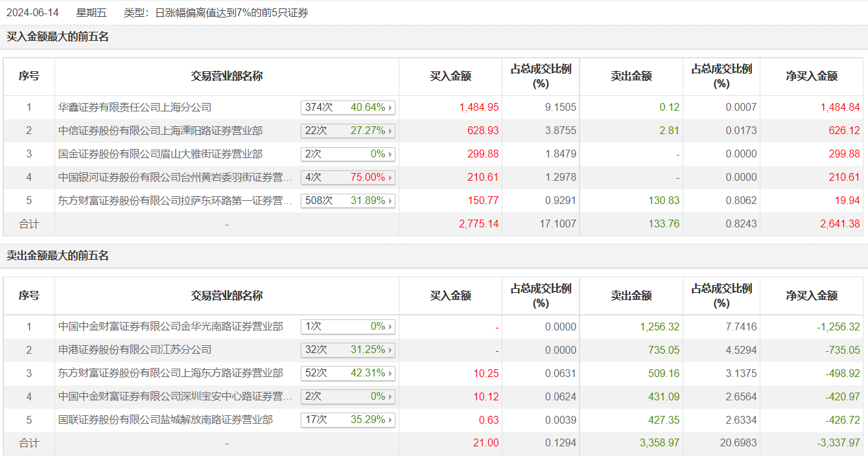Expand the 32次 31.25% stats box
The height and width of the screenshot is (458, 868).
coord(348,350)
